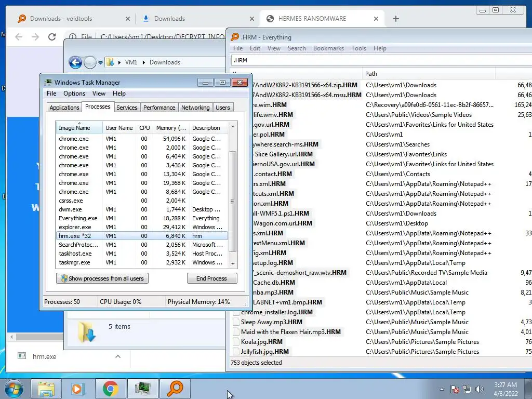
Task: Click process list vertical scrollbar thumb
Action: (x=232, y=202)
